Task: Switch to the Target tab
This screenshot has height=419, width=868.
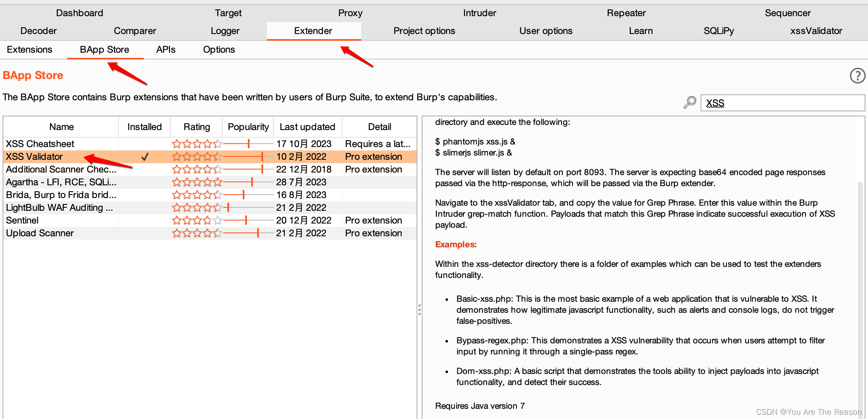Action: click(x=228, y=13)
